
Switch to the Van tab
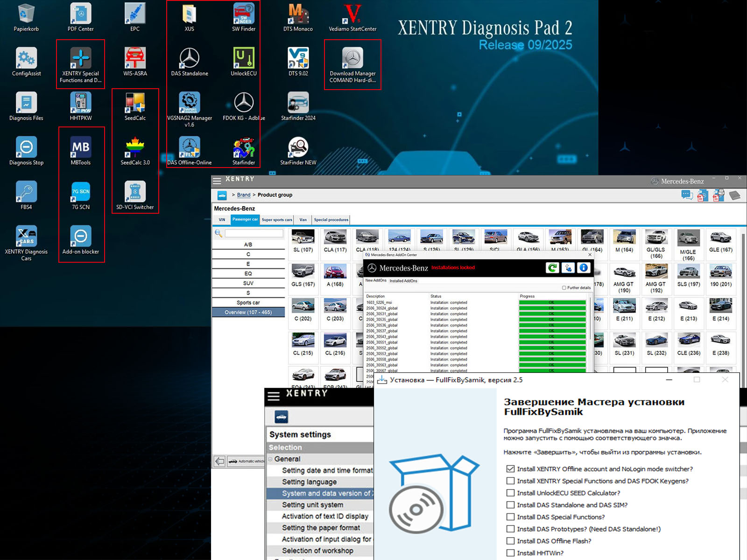303,220
